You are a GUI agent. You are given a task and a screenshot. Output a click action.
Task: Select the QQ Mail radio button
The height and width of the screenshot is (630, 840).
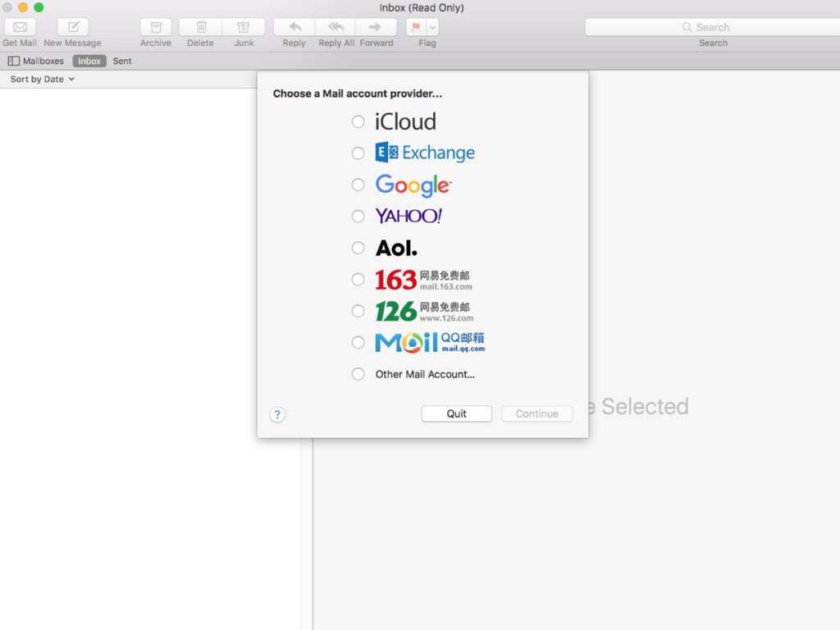tap(358, 342)
